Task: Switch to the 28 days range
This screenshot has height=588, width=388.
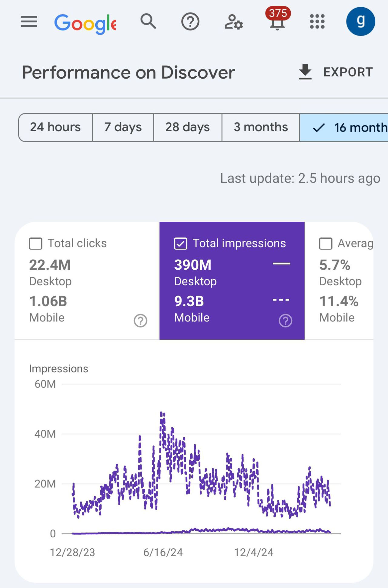Action: [188, 127]
